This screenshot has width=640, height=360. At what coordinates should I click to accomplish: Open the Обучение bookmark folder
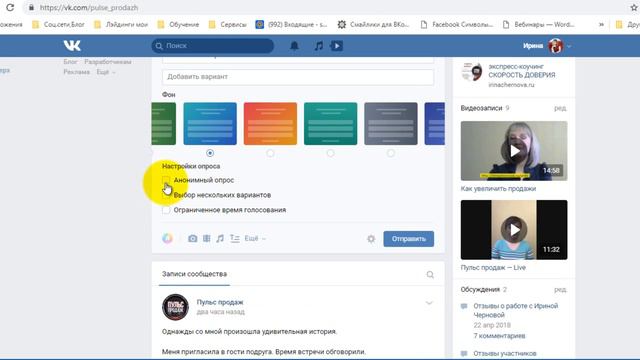pos(178,24)
